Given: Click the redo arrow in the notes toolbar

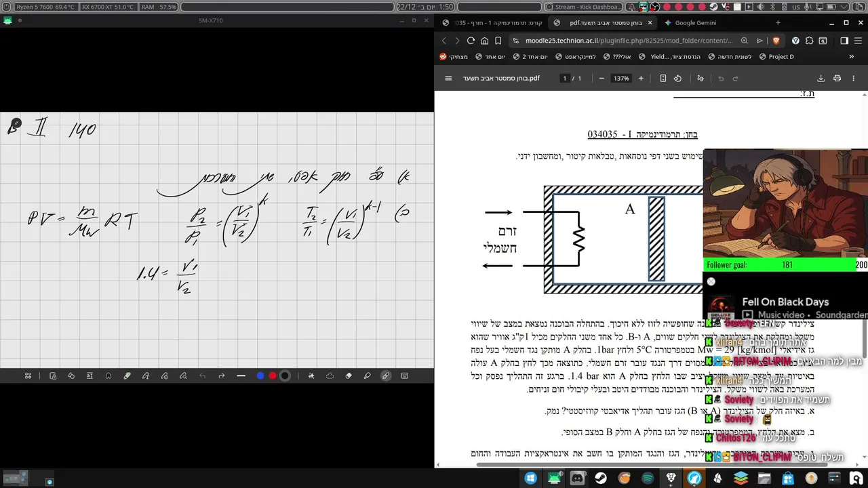Looking at the screenshot, I should 221,375.
